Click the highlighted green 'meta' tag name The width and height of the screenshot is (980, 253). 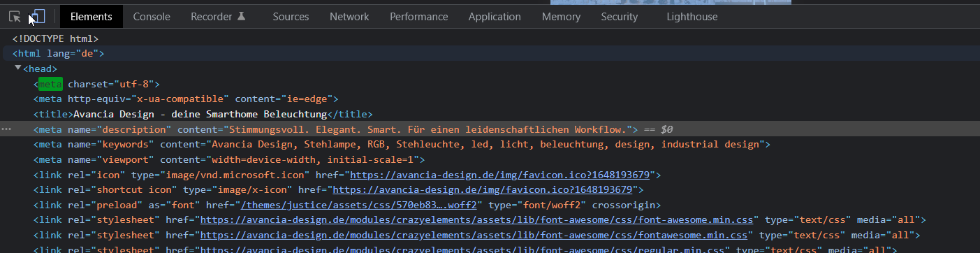pos(50,84)
